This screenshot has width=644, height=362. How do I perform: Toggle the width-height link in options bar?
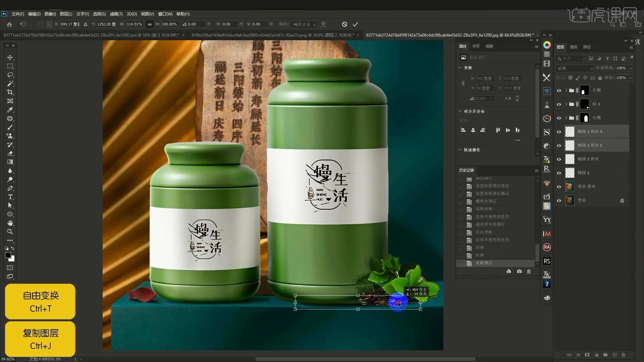tap(150, 24)
